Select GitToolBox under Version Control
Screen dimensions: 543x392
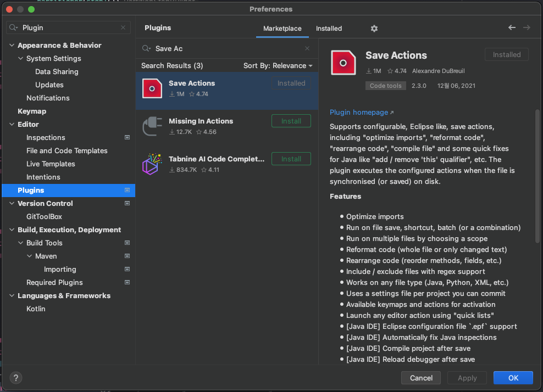[44, 216]
